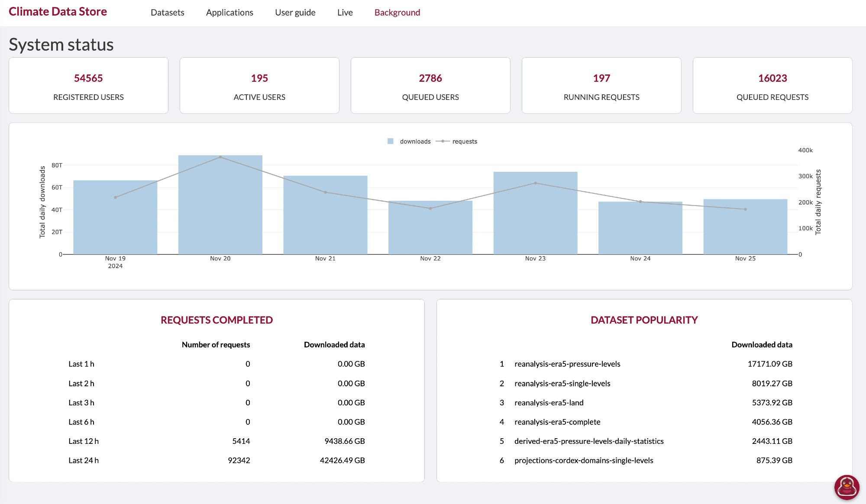Open the User guide menu
This screenshot has width=866, height=504.
(295, 13)
